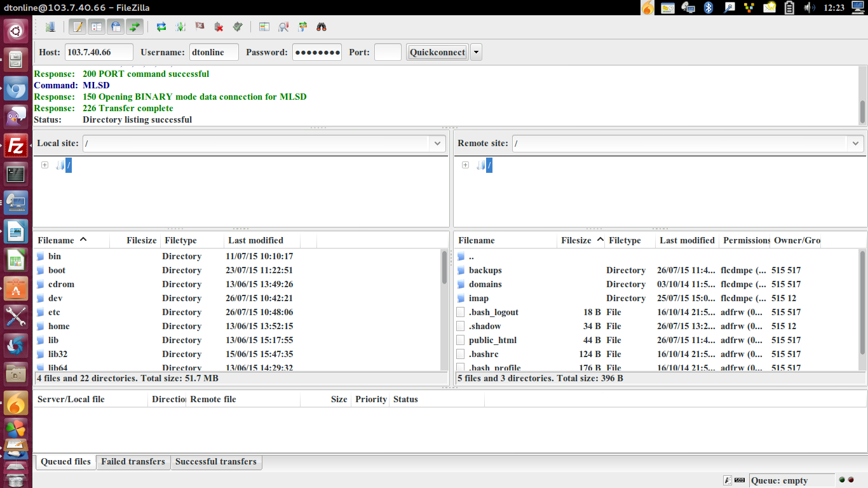
Task: Open the mail notification indicator
Action: pyautogui.click(x=770, y=8)
